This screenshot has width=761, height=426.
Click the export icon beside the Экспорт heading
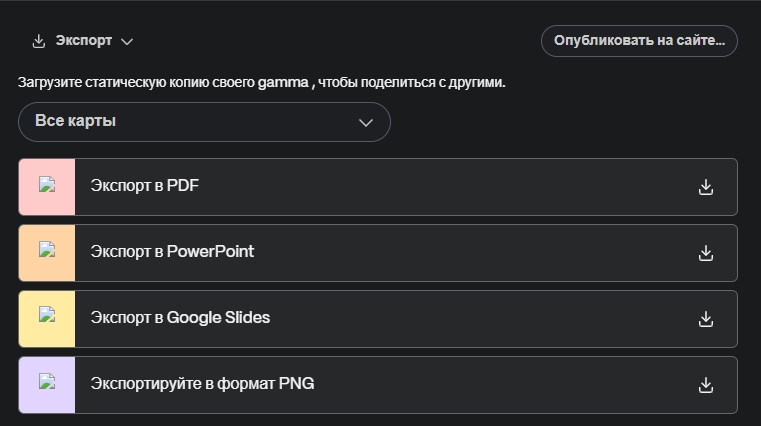click(x=39, y=41)
